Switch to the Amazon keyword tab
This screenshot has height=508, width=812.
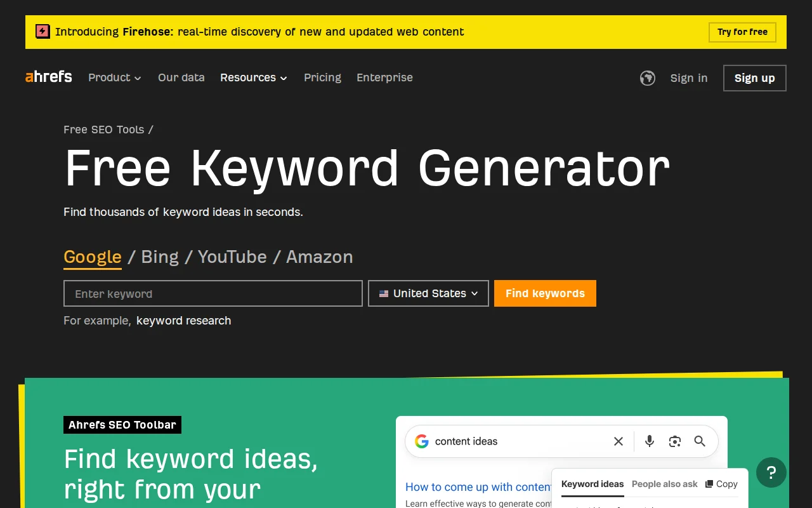point(319,257)
